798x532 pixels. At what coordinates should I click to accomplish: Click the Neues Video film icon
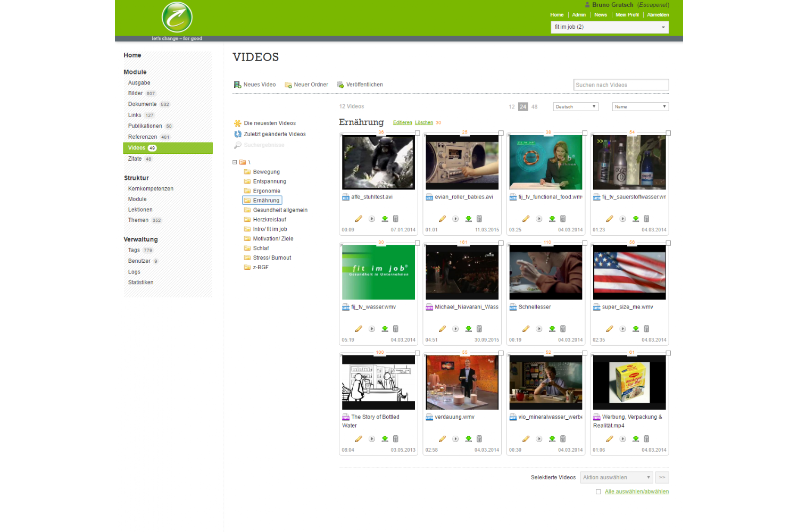pos(237,85)
